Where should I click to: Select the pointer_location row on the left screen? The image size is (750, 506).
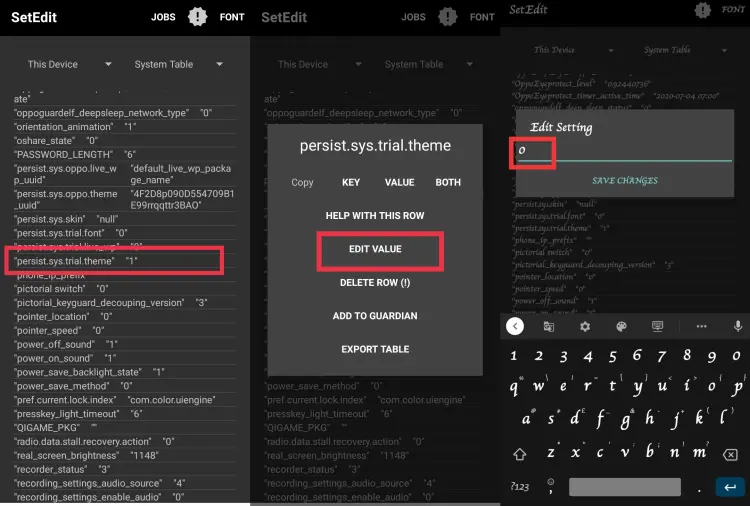pos(124,317)
